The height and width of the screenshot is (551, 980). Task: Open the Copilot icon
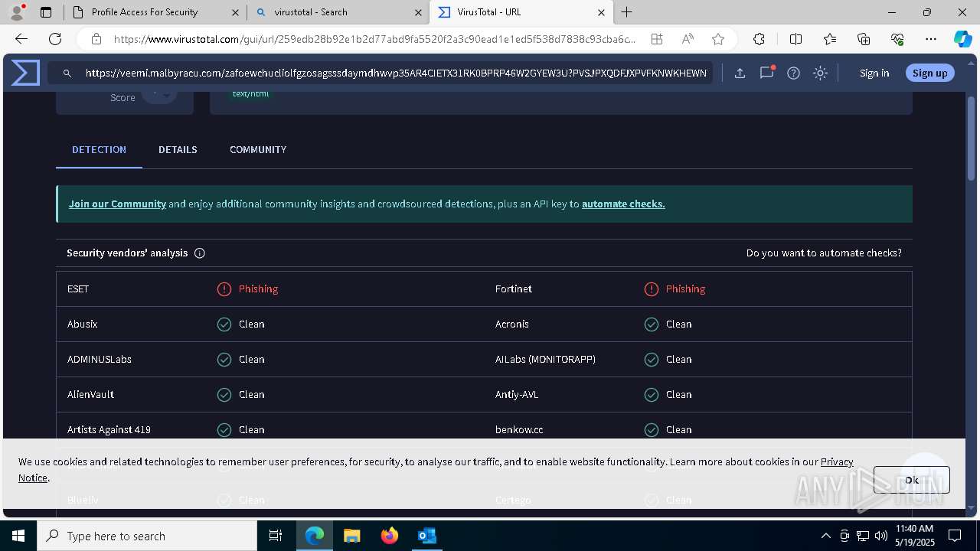coord(962,39)
